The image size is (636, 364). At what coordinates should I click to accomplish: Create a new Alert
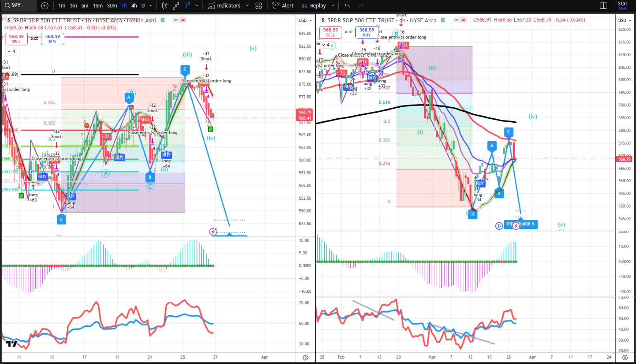(x=283, y=6)
